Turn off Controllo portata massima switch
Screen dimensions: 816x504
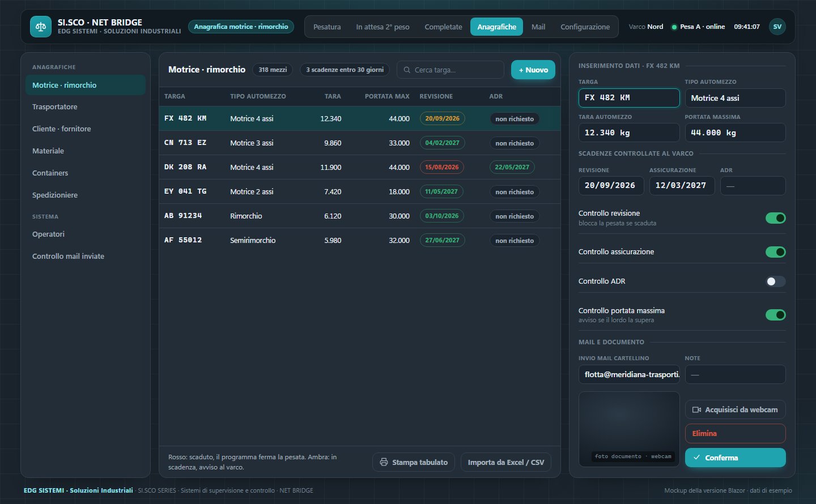point(775,315)
